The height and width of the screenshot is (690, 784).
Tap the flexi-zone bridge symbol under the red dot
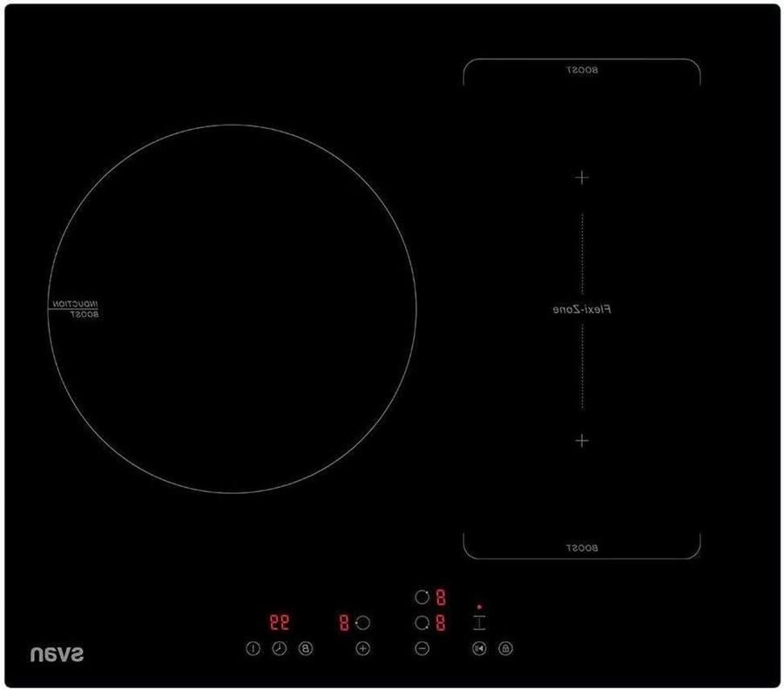[479, 623]
